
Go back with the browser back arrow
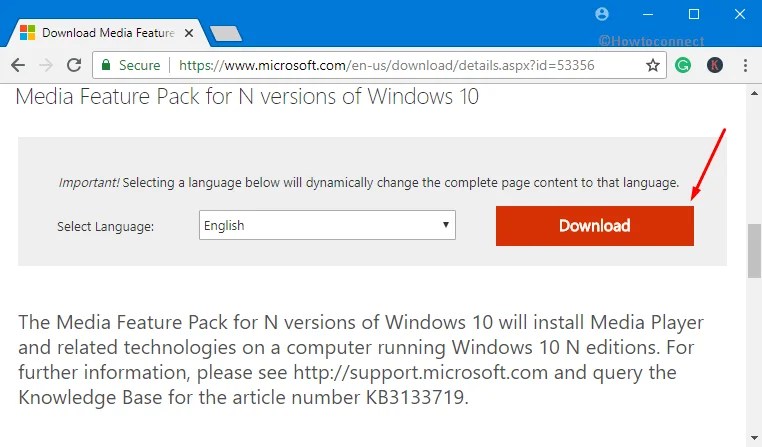tap(18, 65)
